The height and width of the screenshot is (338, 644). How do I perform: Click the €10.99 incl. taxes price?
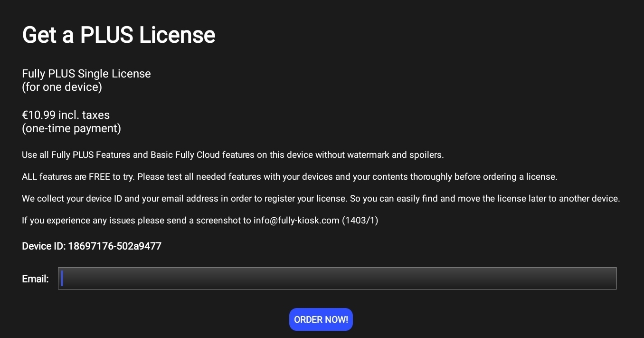pos(66,115)
